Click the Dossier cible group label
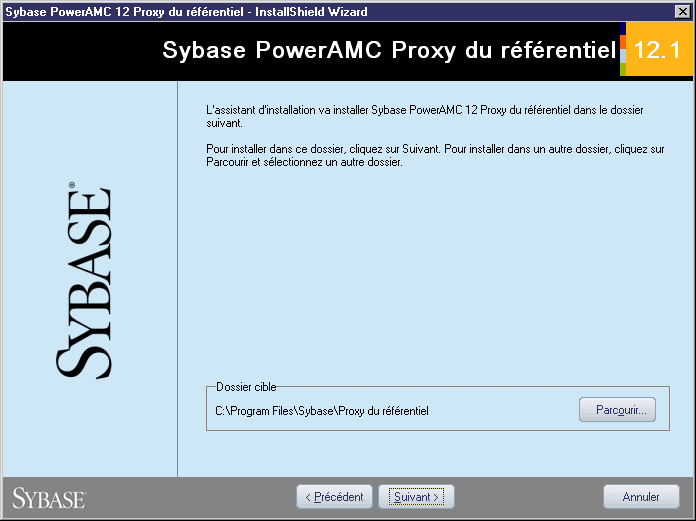Viewport: 696px width, 521px height. pyautogui.click(x=246, y=387)
